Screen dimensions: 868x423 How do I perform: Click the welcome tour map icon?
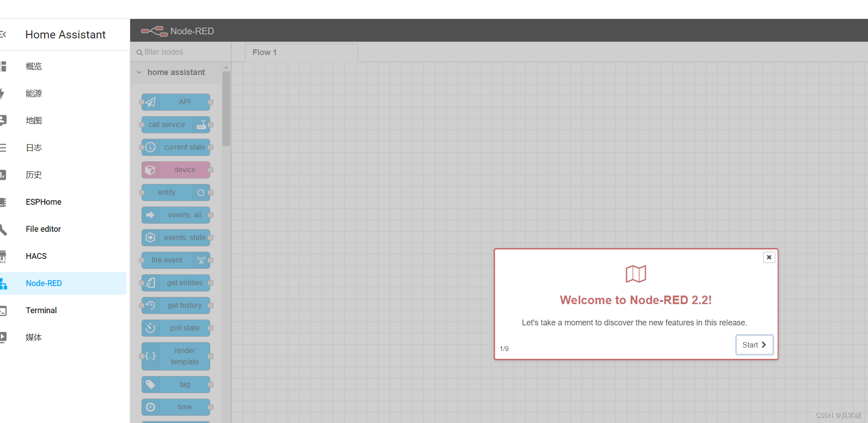coord(636,274)
